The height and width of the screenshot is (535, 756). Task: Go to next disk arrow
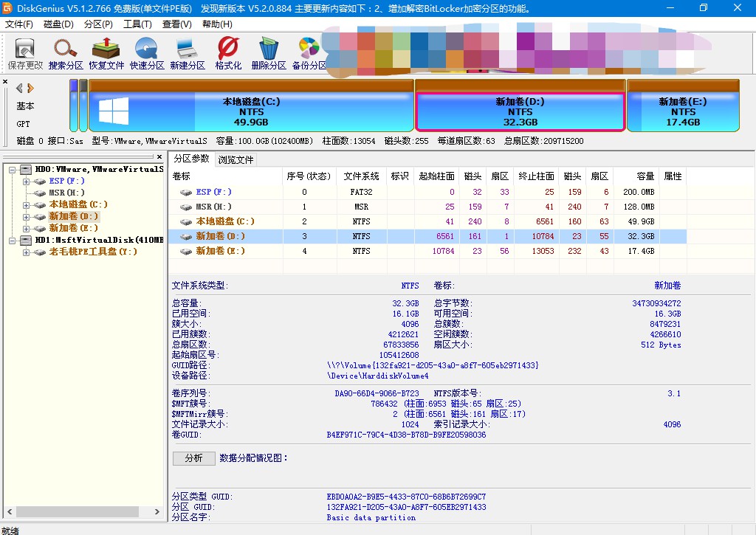pyautogui.click(x=30, y=89)
